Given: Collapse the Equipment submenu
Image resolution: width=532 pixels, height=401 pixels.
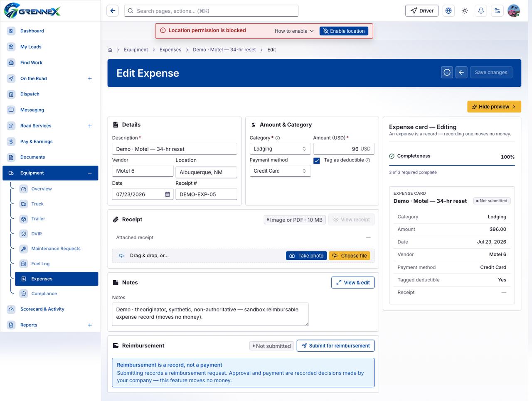Looking at the screenshot, I should (x=90, y=173).
